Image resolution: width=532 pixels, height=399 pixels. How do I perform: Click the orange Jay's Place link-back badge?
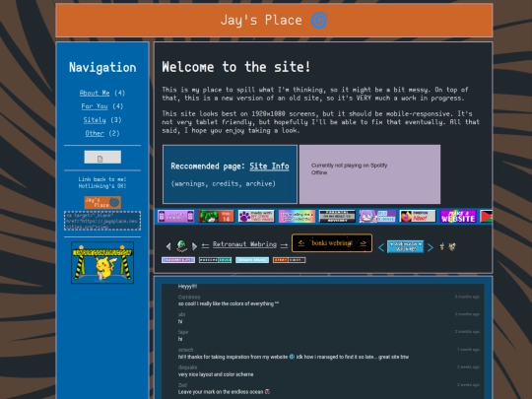tap(102, 203)
